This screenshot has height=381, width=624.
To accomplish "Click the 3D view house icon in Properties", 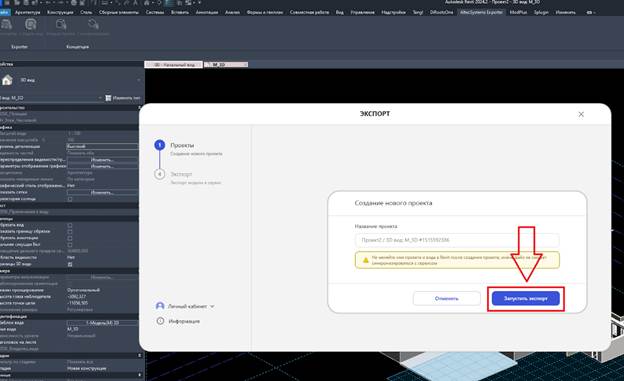I will coord(7,80).
